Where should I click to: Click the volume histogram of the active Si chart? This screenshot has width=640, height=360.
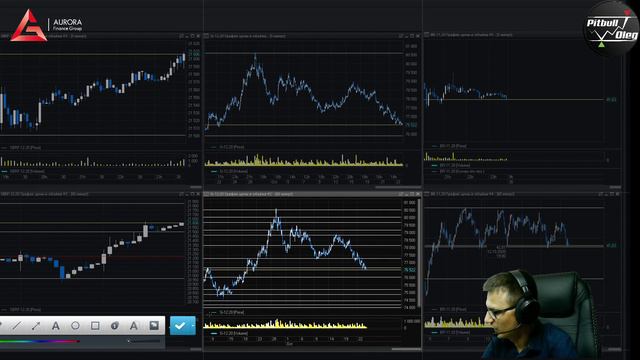pyautogui.click(x=285, y=324)
